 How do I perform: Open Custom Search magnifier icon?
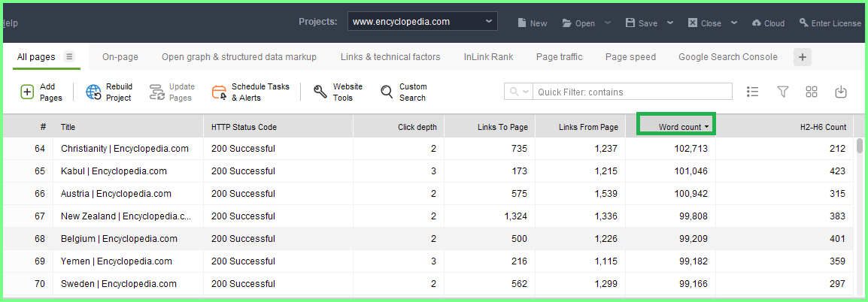[387, 92]
